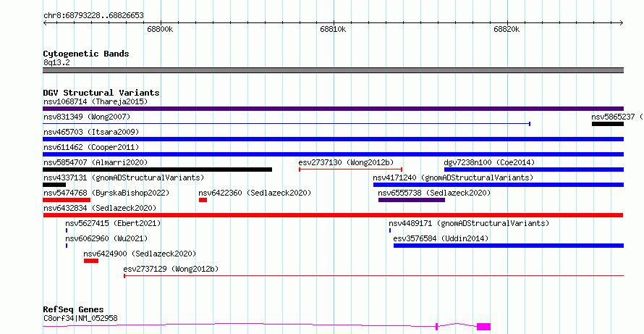644x334 pixels.
Task: Click nsv465703 (Itsara2009) label
Action: pyautogui.click(x=91, y=132)
